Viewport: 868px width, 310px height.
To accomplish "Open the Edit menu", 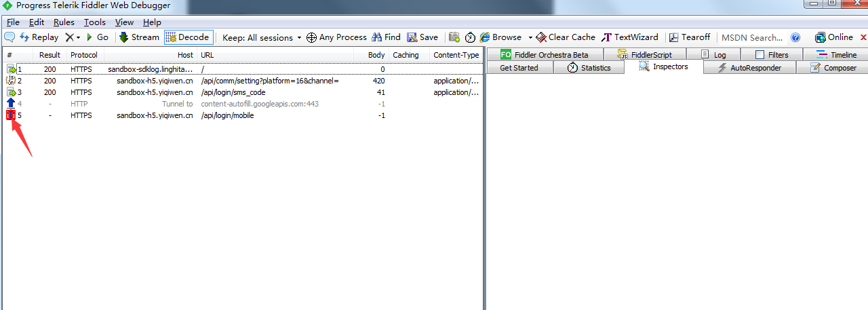I will click(x=37, y=22).
